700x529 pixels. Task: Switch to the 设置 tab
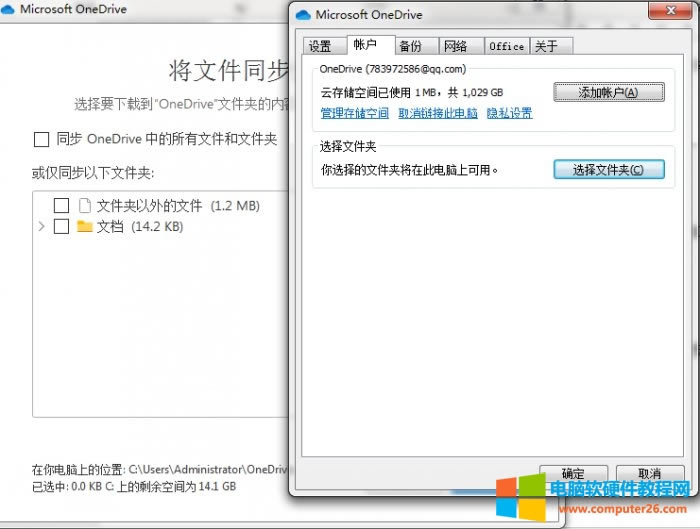coord(320,46)
